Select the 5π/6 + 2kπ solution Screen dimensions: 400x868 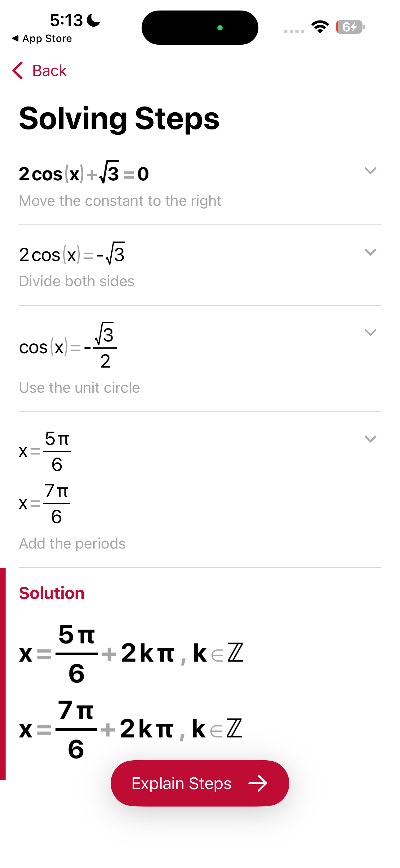coord(131,653)
